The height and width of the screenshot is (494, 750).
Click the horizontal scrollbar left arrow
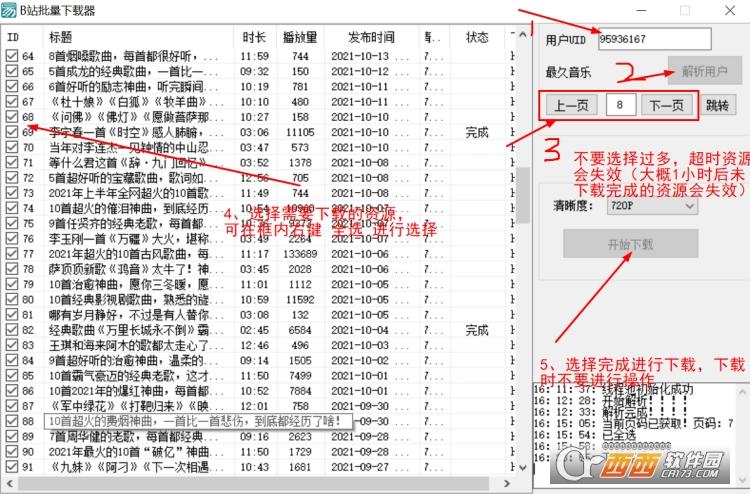tap(9, 483)
